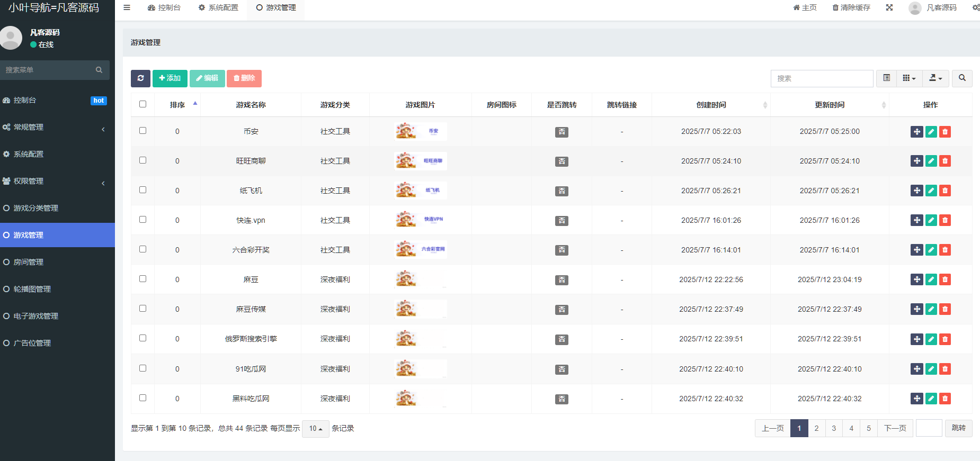Select the checkbox for 黑料吃瓜网 row
The image size is (980, 461).
(x=142, y=398)
